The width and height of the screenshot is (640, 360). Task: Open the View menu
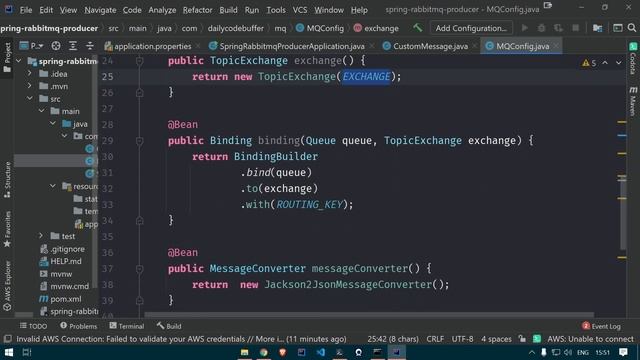68,10
